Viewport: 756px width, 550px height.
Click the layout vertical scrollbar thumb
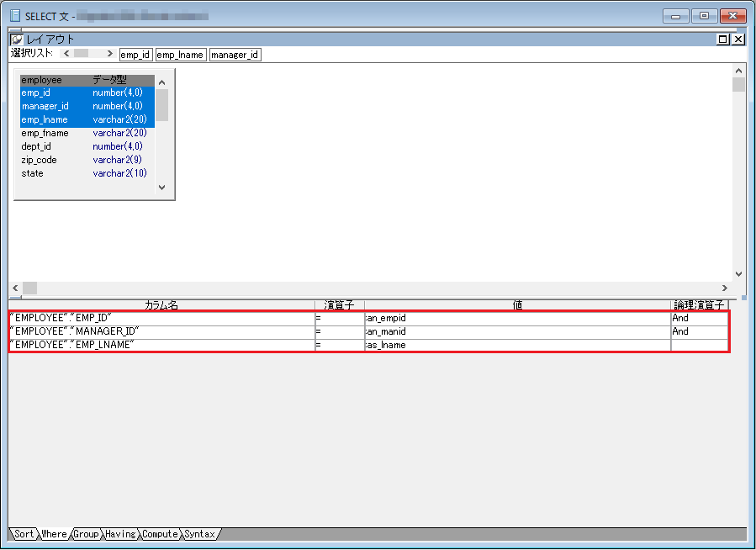pos(738,85)
